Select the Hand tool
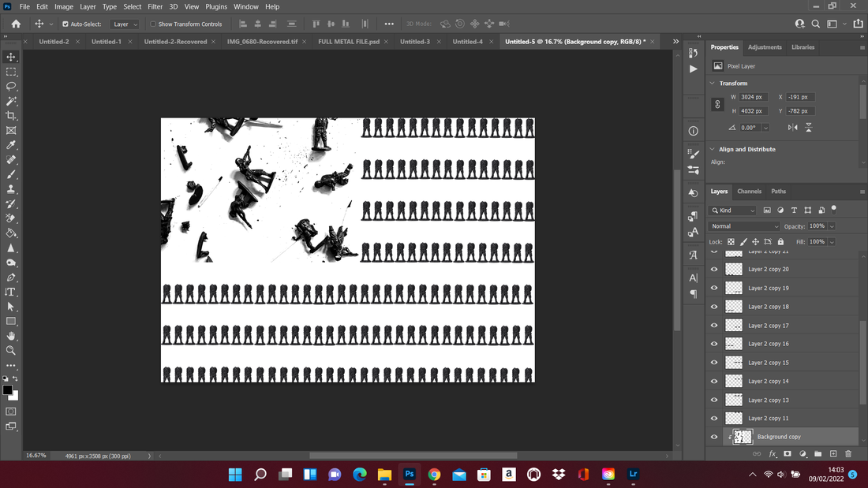Image resolution: width=868 pixels, height=488 pixels. pos(10,336)
